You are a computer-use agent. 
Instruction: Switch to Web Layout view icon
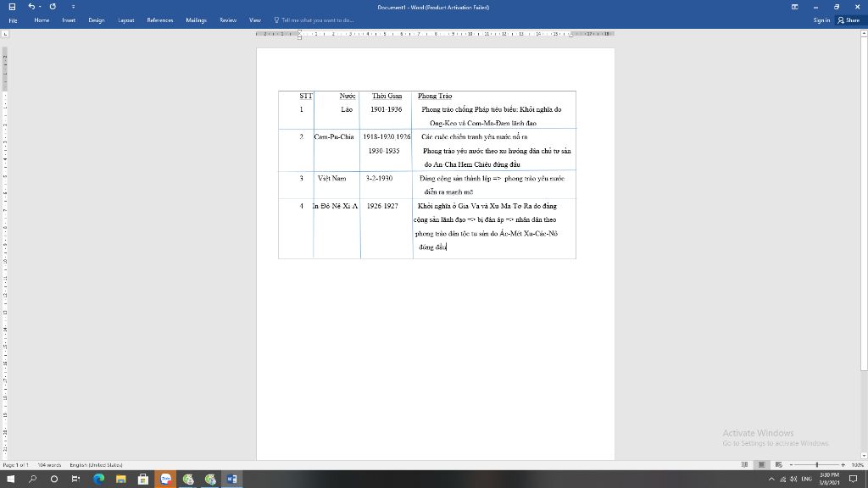tap(779, 464)
